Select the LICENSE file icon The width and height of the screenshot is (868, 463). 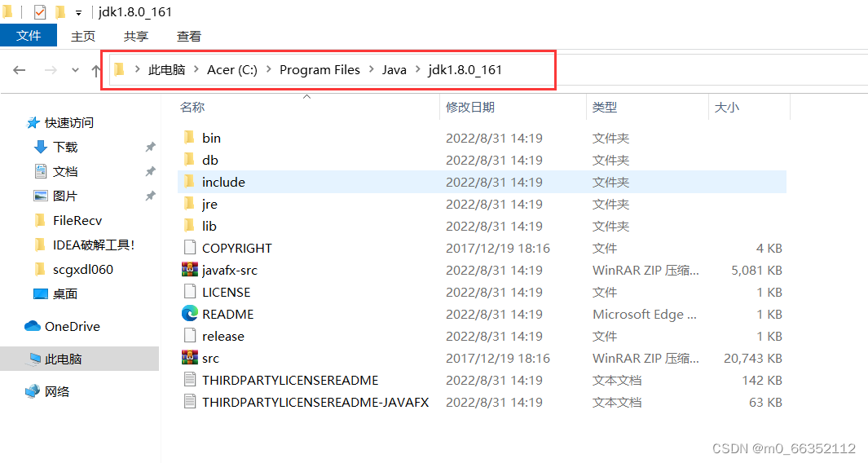(189, 292)
